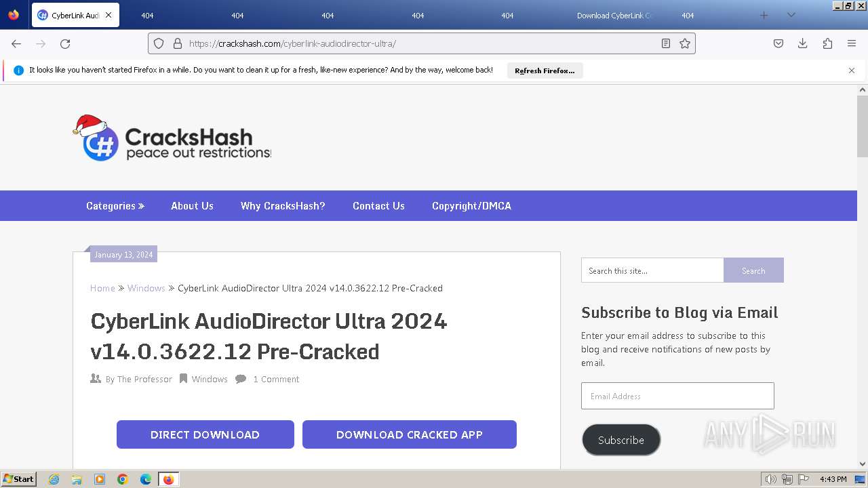Image resolution: width=868 pixels, height=488 pixels.
Task: Open File Explorer from taskbar
Action: click(x=77, y=479)
